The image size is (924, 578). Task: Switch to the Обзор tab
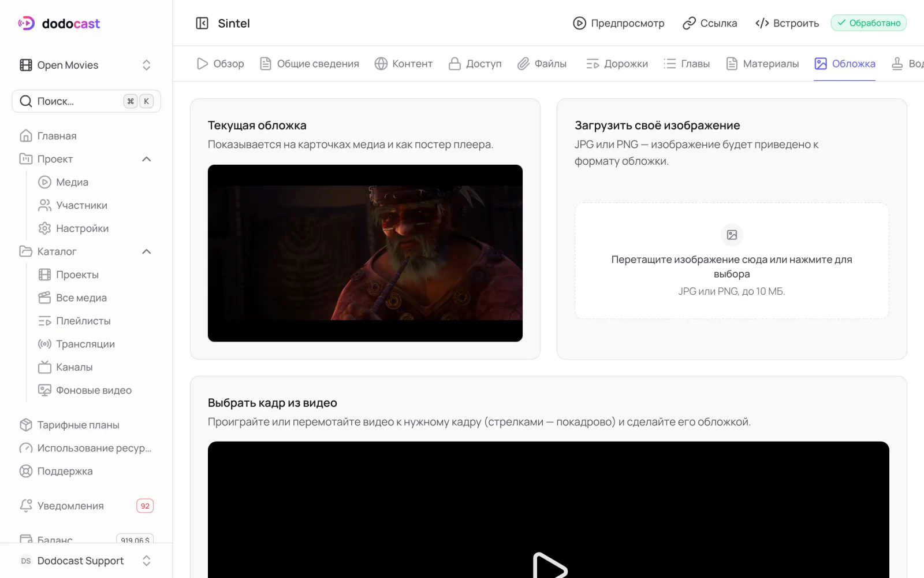(220, 64)
